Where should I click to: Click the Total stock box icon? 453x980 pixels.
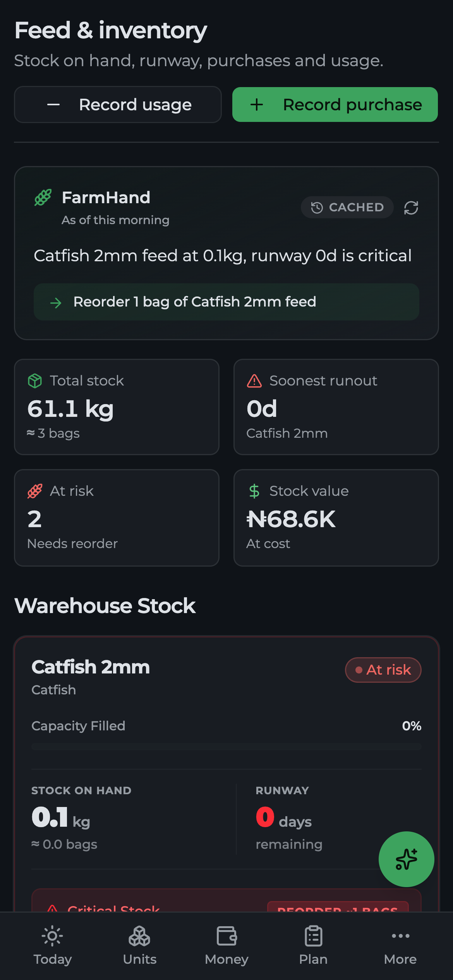[x=35, y=381]
